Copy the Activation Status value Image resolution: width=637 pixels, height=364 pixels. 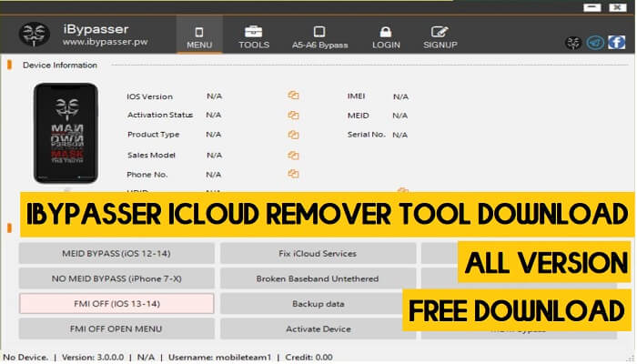(x=293, y=115)
